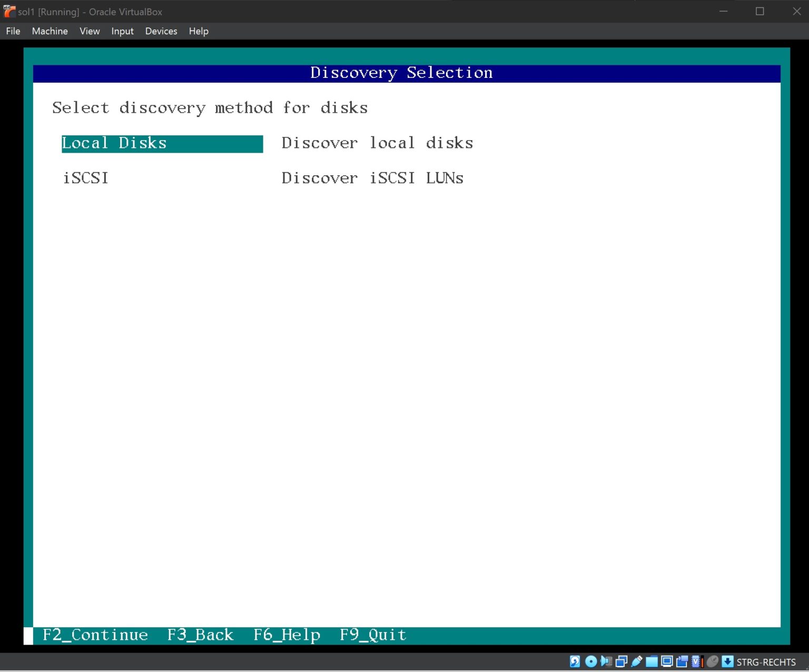This screenshot has height=672, width=809.
Task: Click F3_Back to return to previous screen
Action: pyautogui.click(x=200, y=635)
